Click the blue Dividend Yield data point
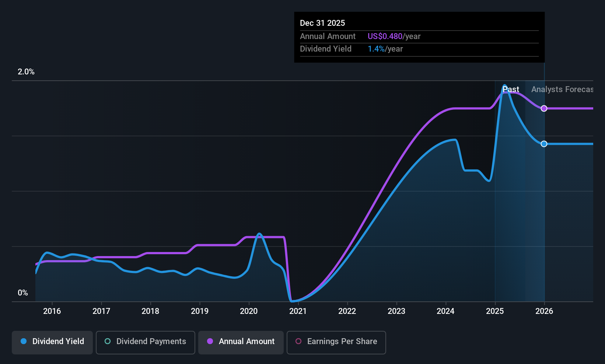The height and width of the screenshot is (364, 605). pyautogui.click(x=544, y=144)
